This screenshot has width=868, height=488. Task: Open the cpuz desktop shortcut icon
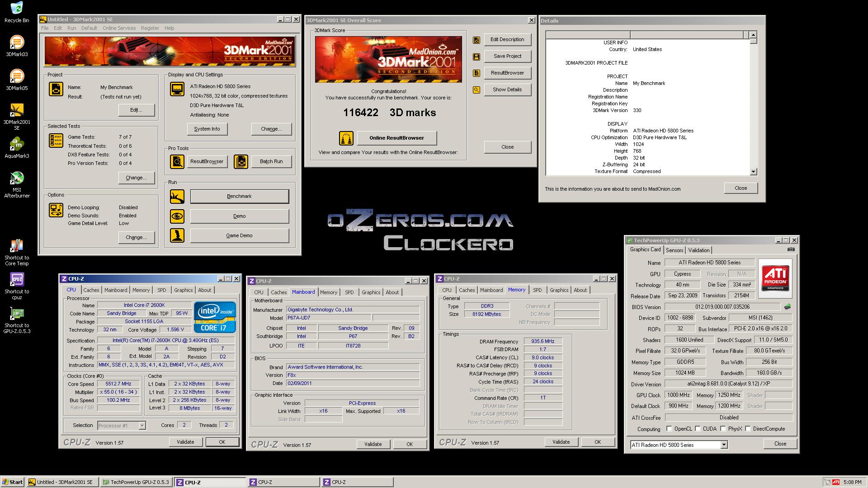point(17,286)
